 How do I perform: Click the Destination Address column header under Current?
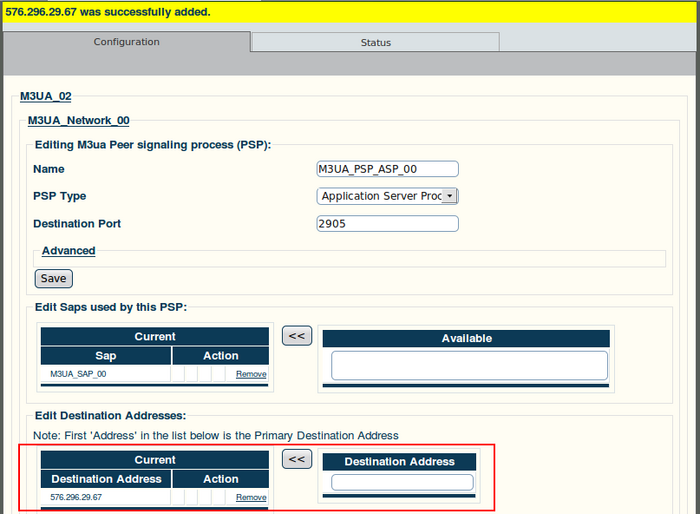click(x=106, y=479)
